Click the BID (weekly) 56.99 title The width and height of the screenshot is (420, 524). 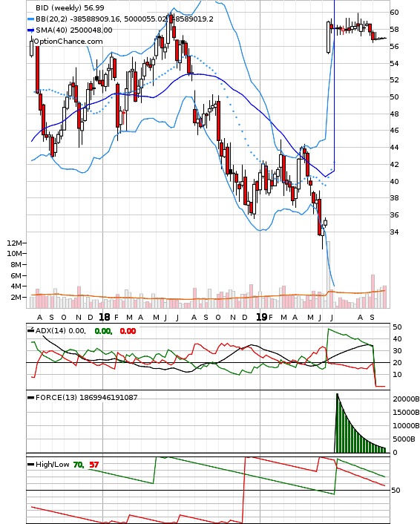pyautogui.click(x=70, y=7)
